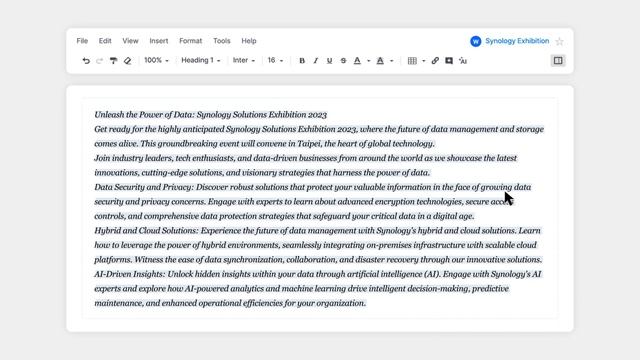Click the line starting 'AI-Driven Insights:'
640x360 pixels.
point(318,274)
